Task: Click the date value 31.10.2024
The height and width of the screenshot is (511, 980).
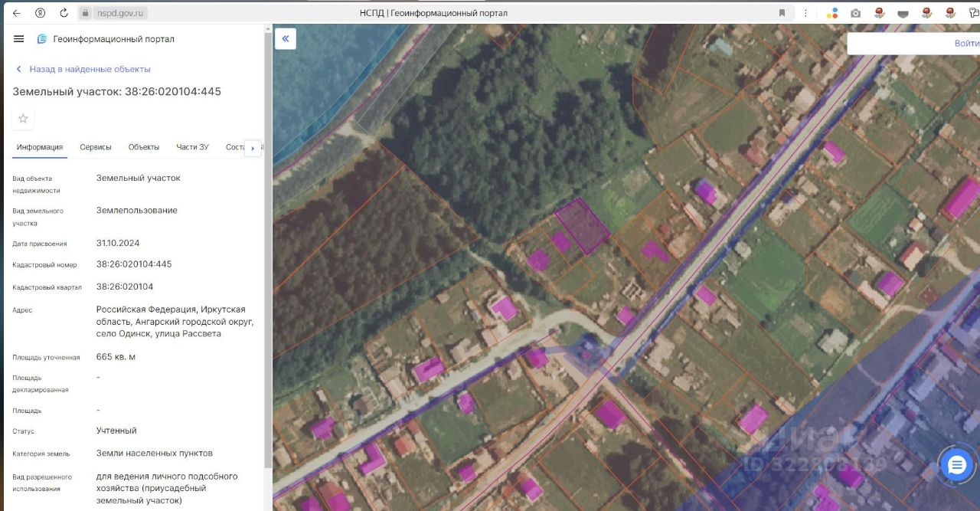Action: (x=118, y=243)
